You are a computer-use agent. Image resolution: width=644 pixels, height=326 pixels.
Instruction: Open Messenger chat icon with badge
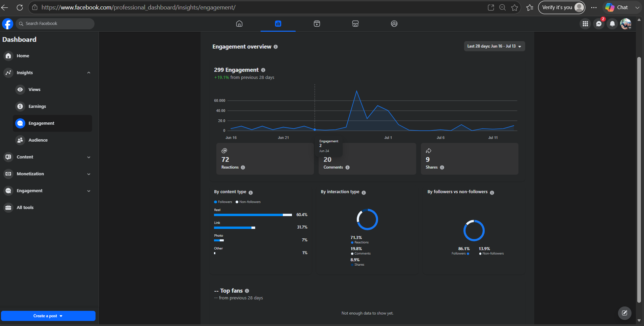pyautogui.click(x=599, y=24)
